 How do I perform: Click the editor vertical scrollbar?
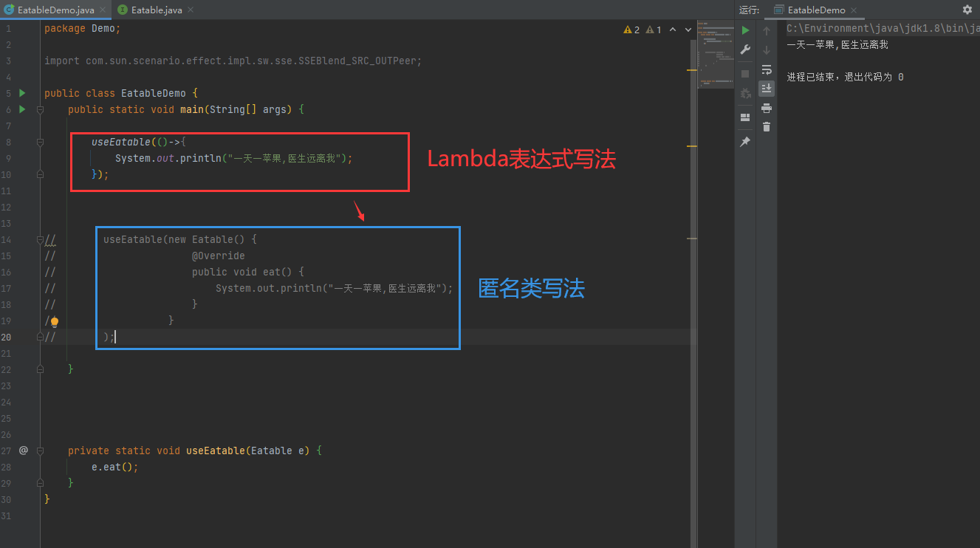click(x=693, y=295)
